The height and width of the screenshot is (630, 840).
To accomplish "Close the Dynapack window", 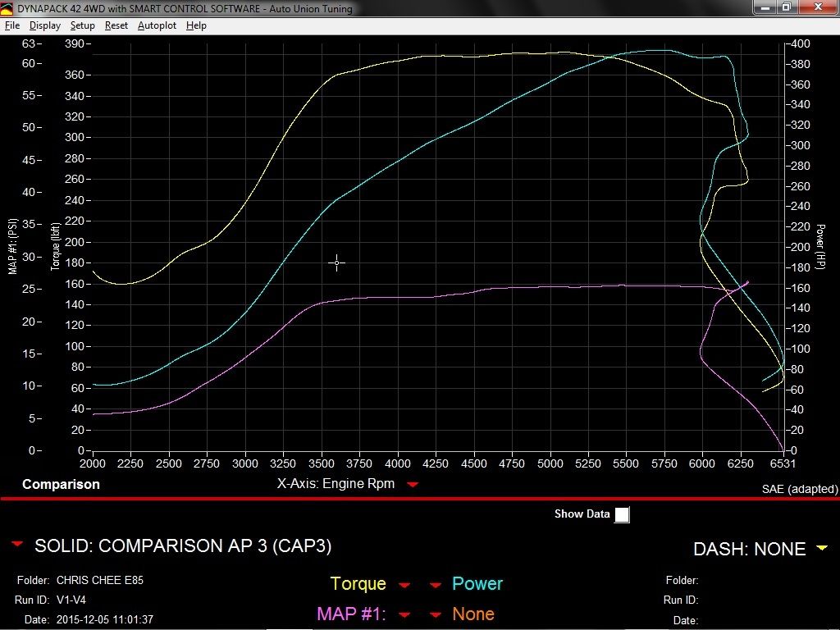I will (818, 7).
